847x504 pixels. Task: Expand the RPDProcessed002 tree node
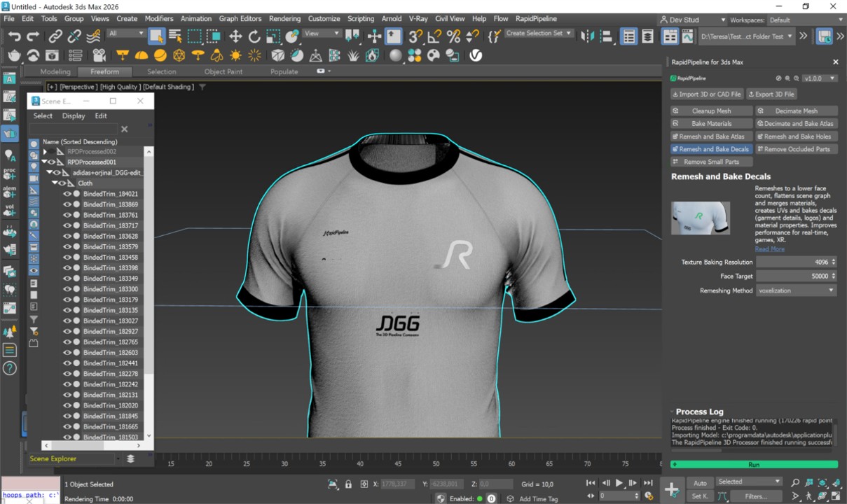(x=45, y=151)
